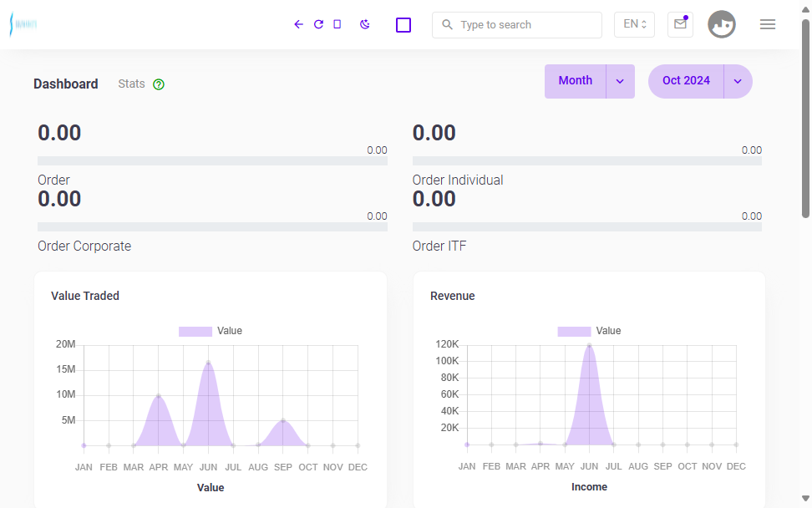Image resolution: width=812 pixels, height=508 pixels.
Task: Click the Order progress bar
Action: pyautogui.click(x=212, y=161)
